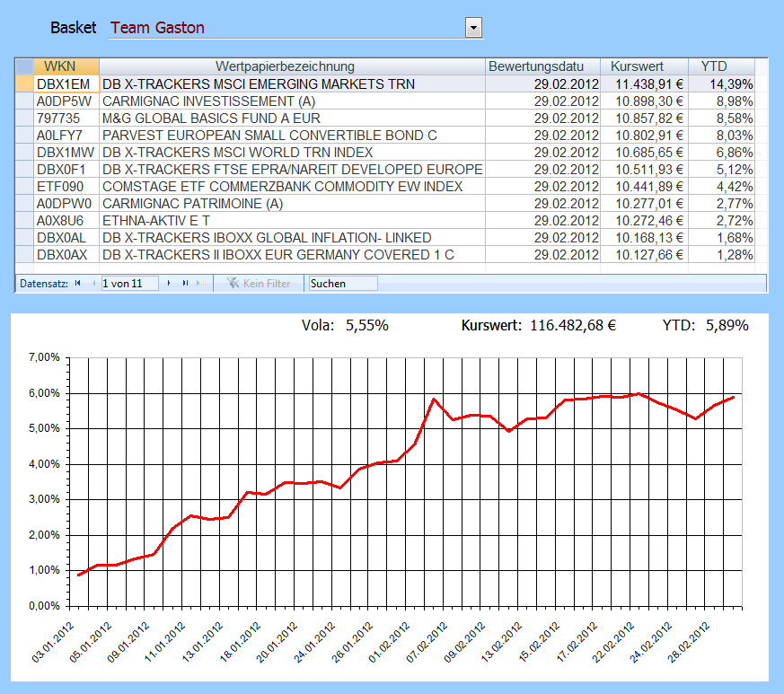Click the Kein Filter funnel icon
The width and height of the screenshot is (784, 694).
click(233, 283)
